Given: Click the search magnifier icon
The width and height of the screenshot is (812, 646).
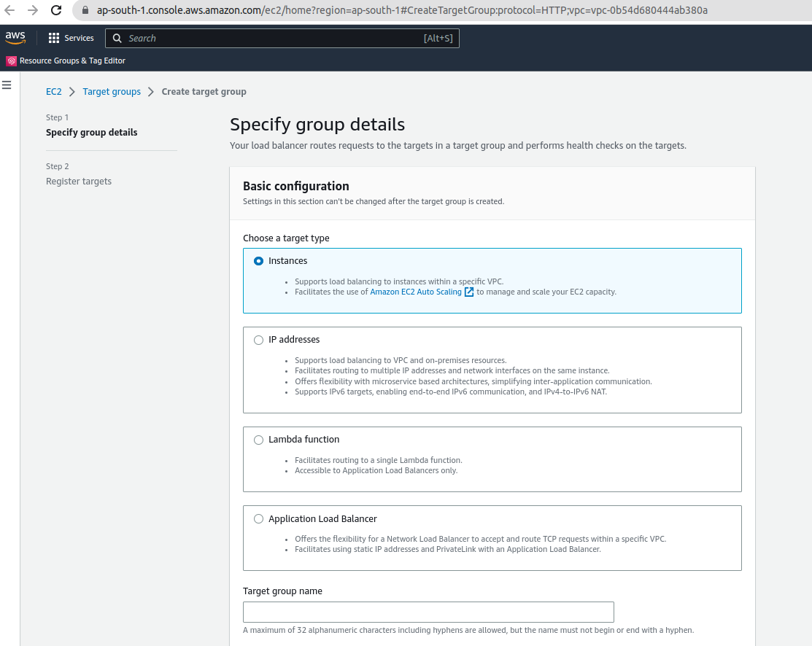Looking at the screenshot, I should pos(117,39).
